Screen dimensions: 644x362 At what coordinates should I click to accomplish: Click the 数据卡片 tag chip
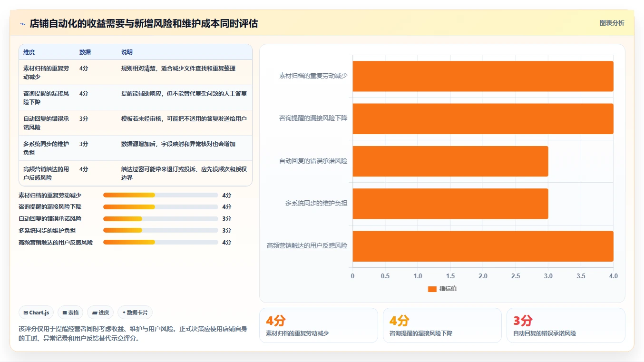point(135,313)
